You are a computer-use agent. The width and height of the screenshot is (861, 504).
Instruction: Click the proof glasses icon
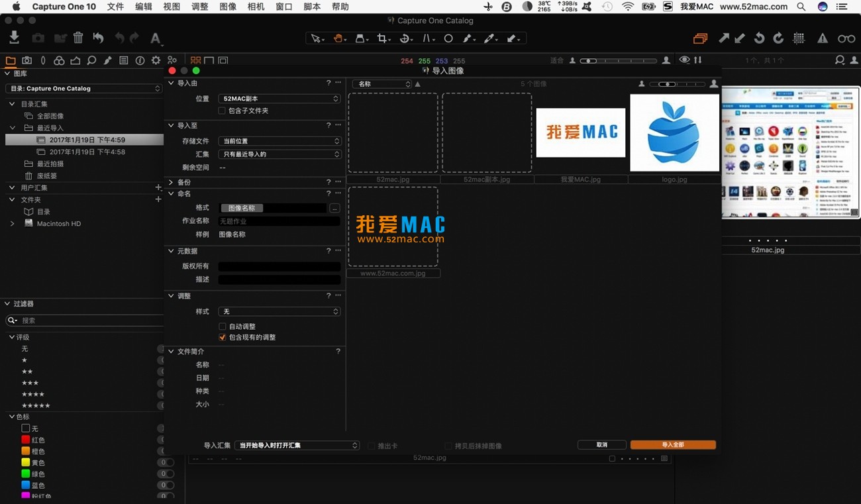[846, 38]
